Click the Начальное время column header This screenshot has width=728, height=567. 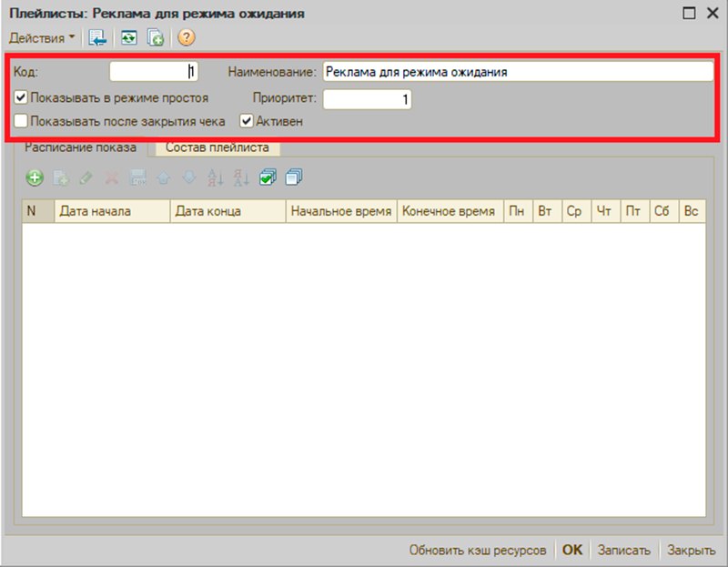tap(341, 211)
